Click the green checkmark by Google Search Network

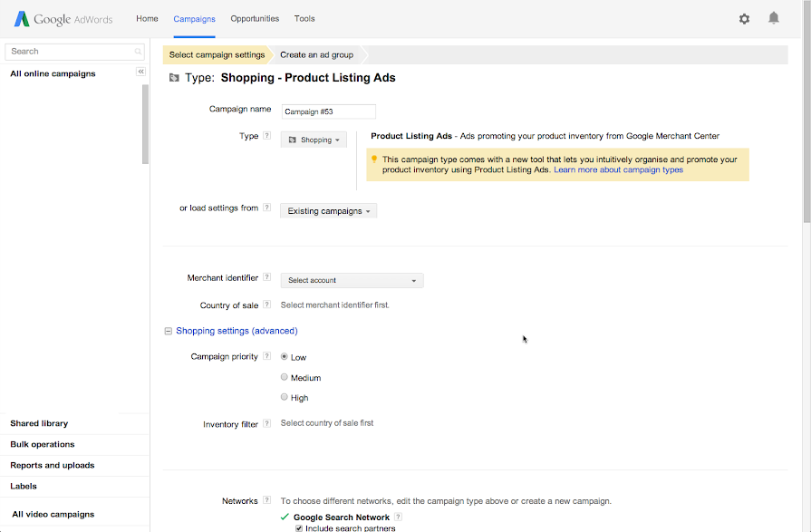[285, 517]
